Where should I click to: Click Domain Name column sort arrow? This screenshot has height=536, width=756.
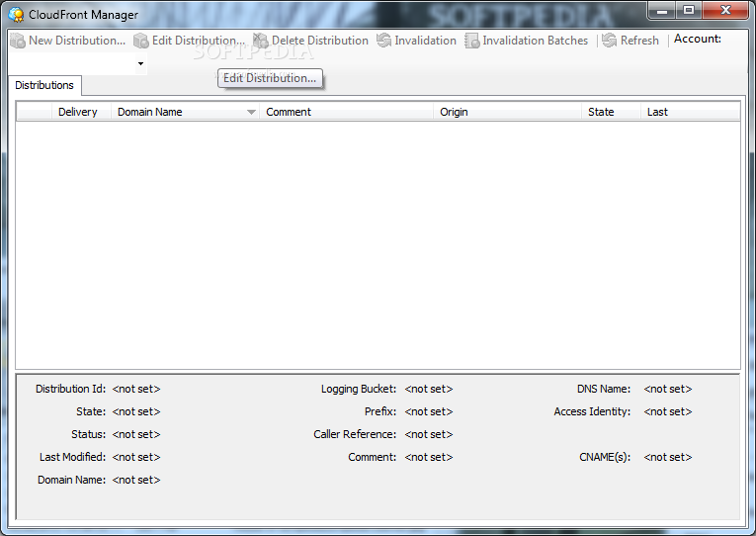(x=251, y=112)
